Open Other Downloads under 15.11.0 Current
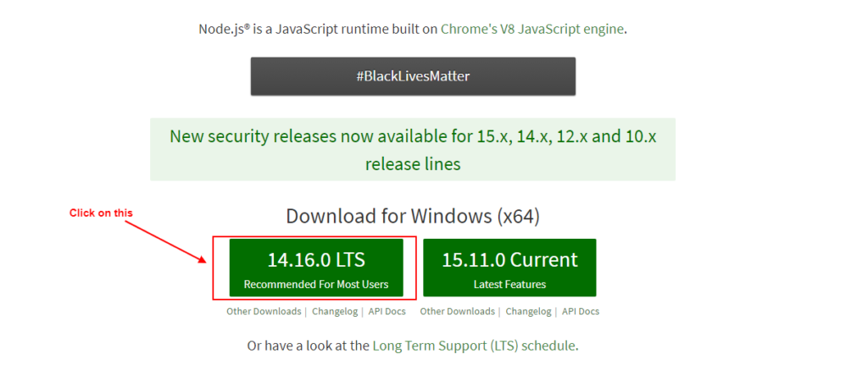Viewport: 868px width, 376px height. 457,312
